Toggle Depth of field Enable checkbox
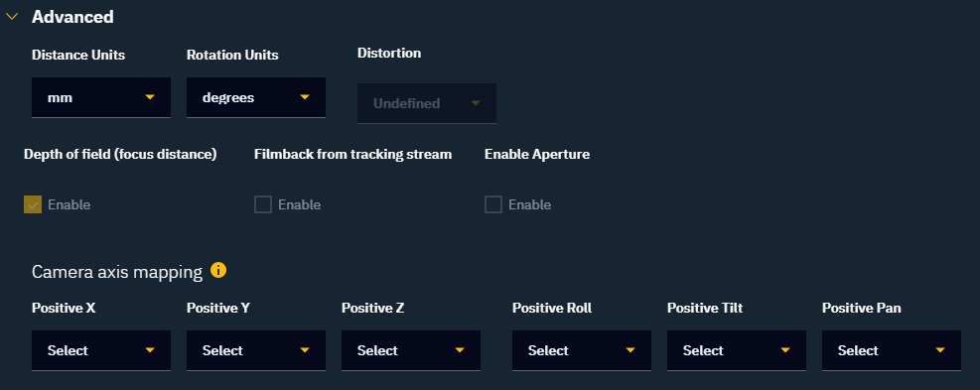The image size is (980, 390). pyautogui.click(x=33, y=204)
